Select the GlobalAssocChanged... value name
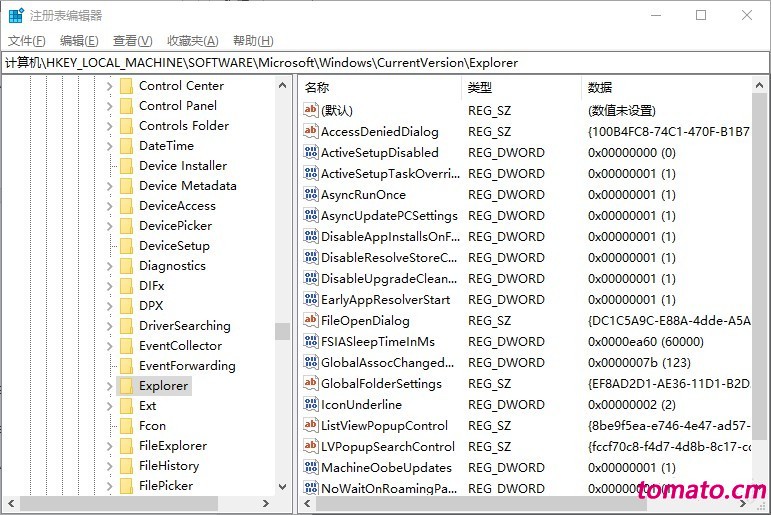Image resolution: width=771 pixels, height=515 pixels. (x=387, y=363)
